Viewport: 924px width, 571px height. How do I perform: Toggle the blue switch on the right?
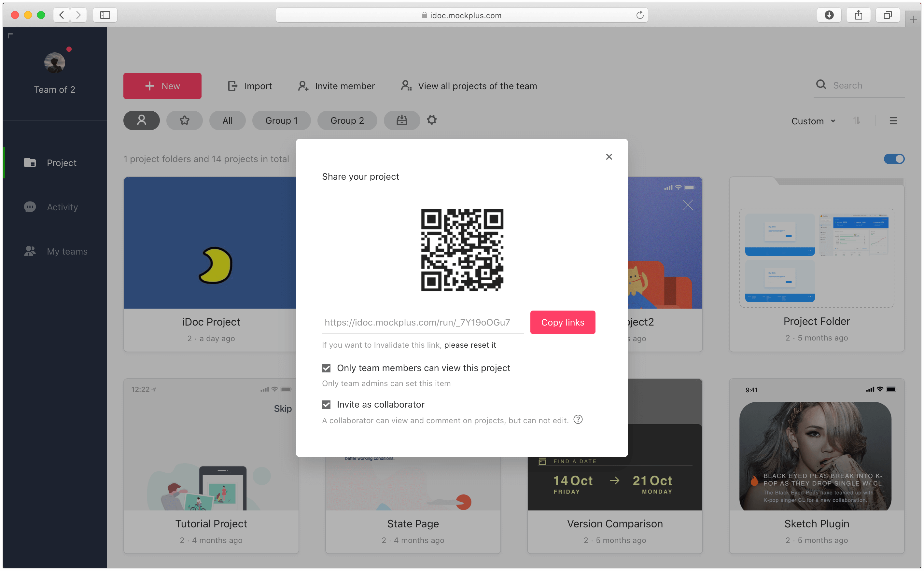tap(894, 159)
